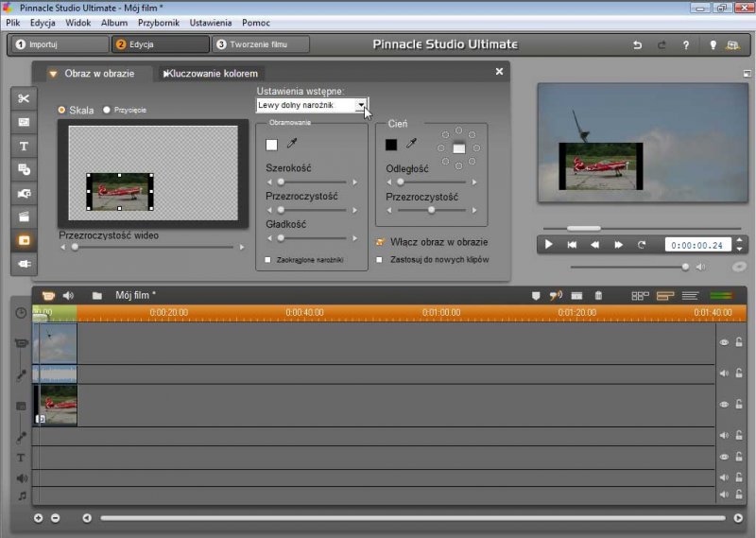Open the Przybornik menu

[x=160, y=22]
